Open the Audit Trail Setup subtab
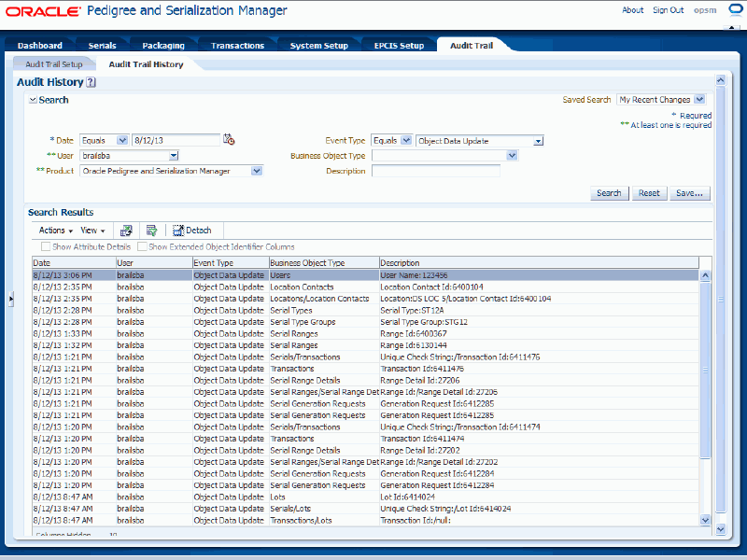Image resolution: width=747 pixels, height=560 pixels. (54, 64)
